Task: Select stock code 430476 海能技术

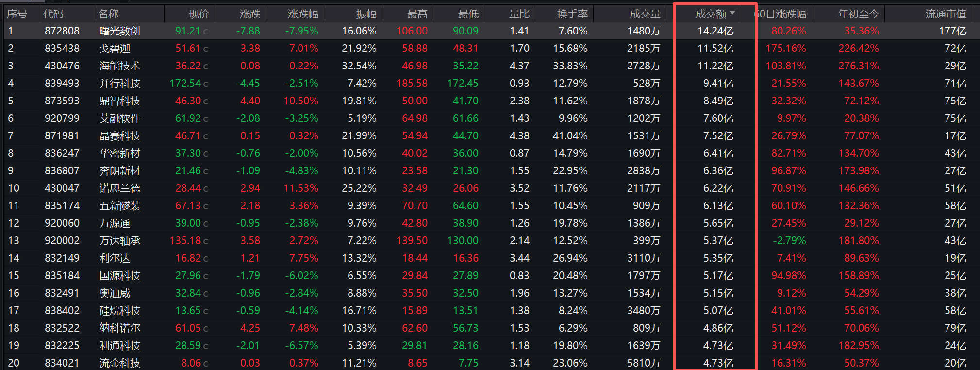Action: [62, 66]
